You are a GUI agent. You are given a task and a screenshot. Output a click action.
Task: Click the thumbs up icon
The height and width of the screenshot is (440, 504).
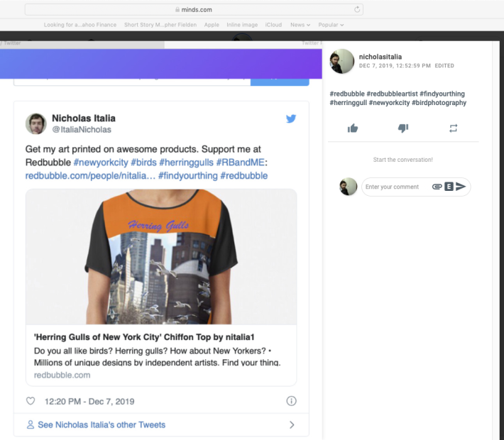click(x=353, y=128)
